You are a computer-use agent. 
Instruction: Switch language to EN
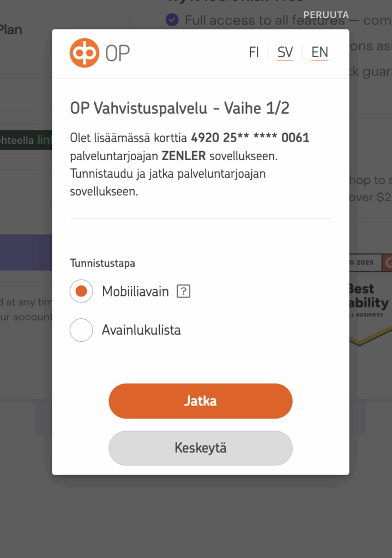(x=319, y=52)
